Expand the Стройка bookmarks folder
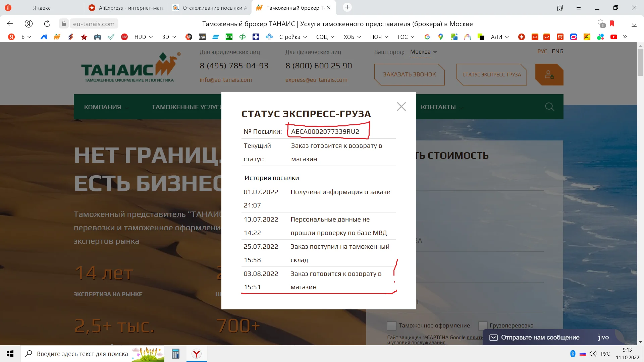Screen dimensions: 644x362 point(293,37)
